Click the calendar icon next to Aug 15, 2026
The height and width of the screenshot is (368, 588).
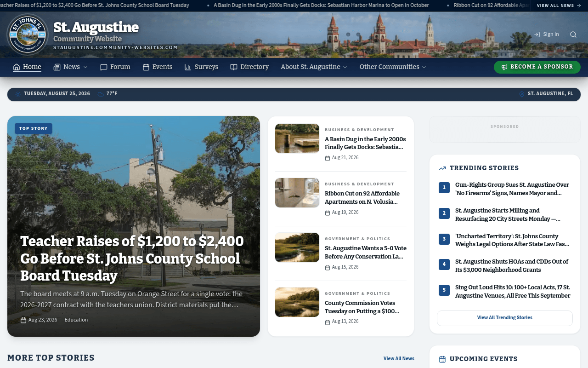point(328,268)
